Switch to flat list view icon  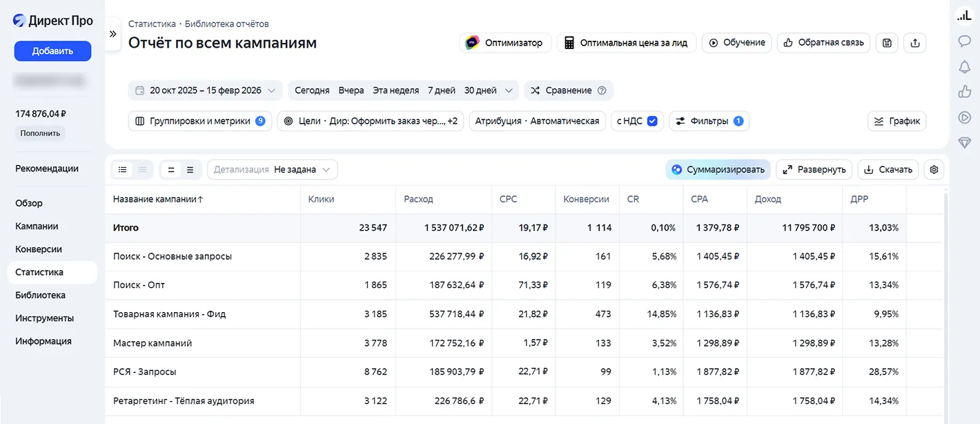coord(123,169)
